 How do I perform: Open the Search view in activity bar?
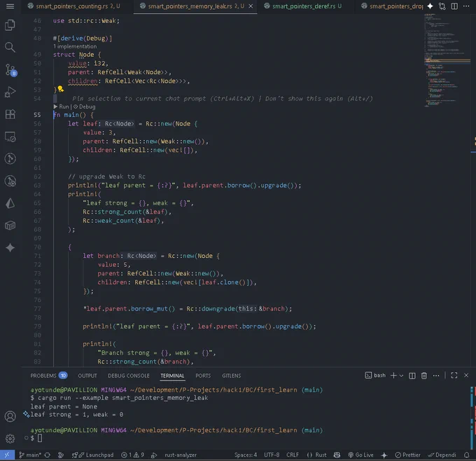coord(10,48)
